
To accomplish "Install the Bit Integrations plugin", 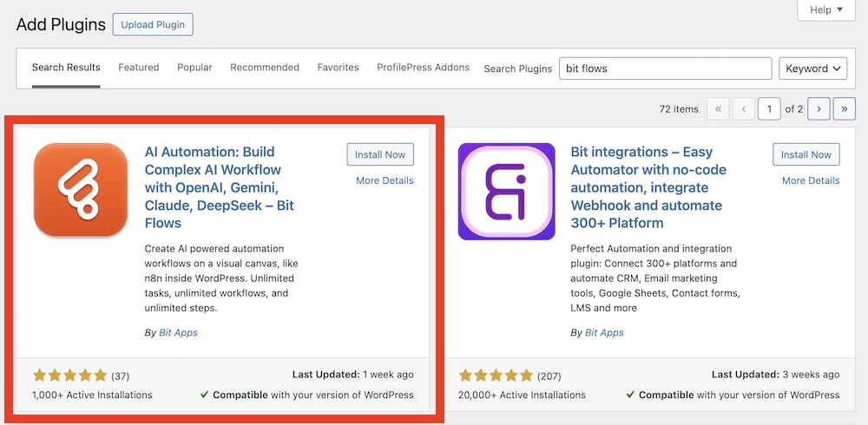I will pos(806,154).
